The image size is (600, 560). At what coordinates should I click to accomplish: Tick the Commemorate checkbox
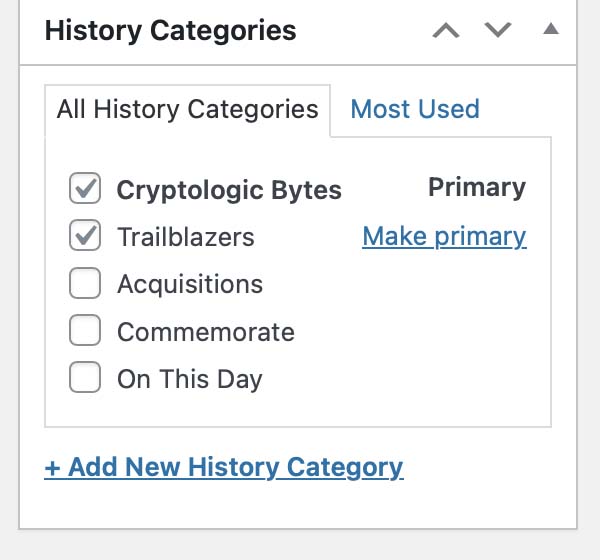click(x=85, y=331)
